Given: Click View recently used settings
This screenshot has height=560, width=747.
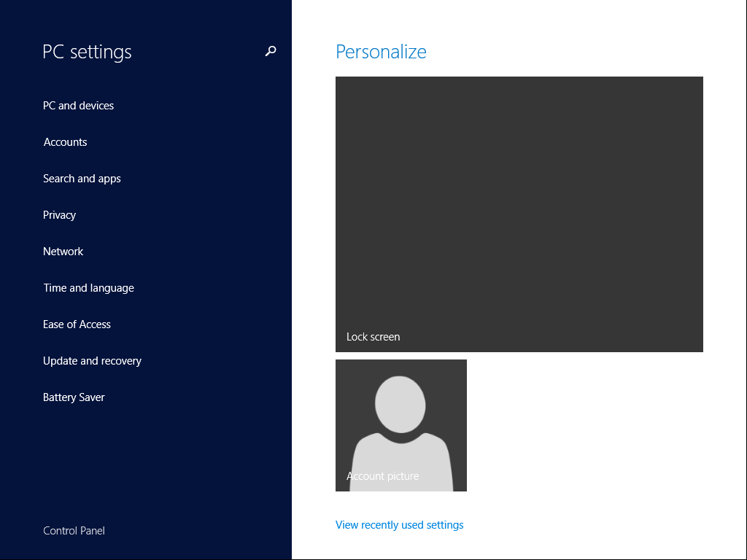Looking at the screenshot, I should click(x=399, y=525).
